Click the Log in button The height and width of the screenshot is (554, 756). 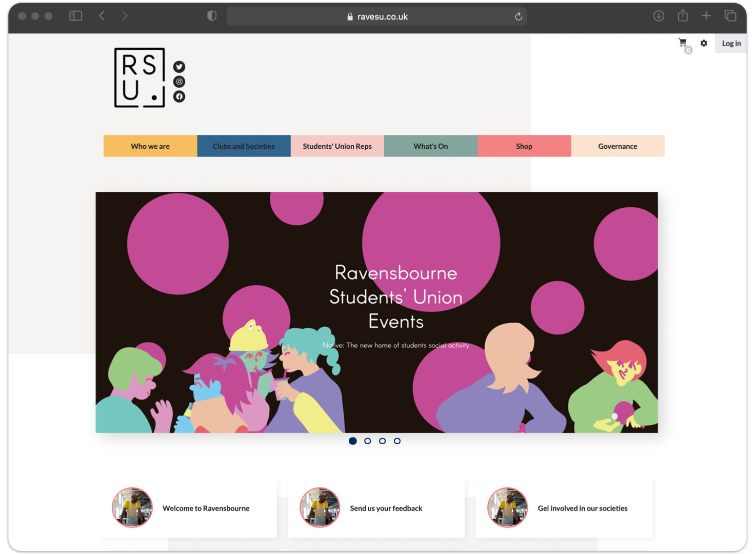[x=731, y=43]
